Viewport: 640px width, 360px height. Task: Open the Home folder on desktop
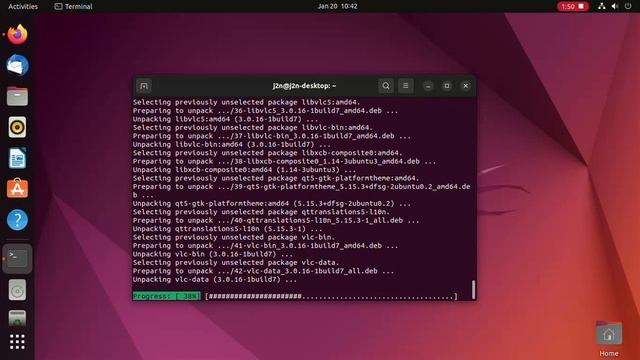pos(609,339)
